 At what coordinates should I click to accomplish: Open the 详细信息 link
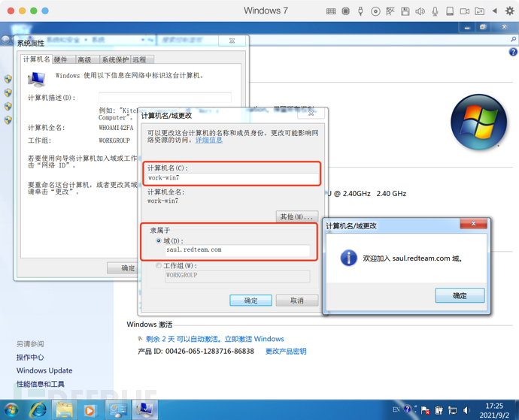point(209,140)
